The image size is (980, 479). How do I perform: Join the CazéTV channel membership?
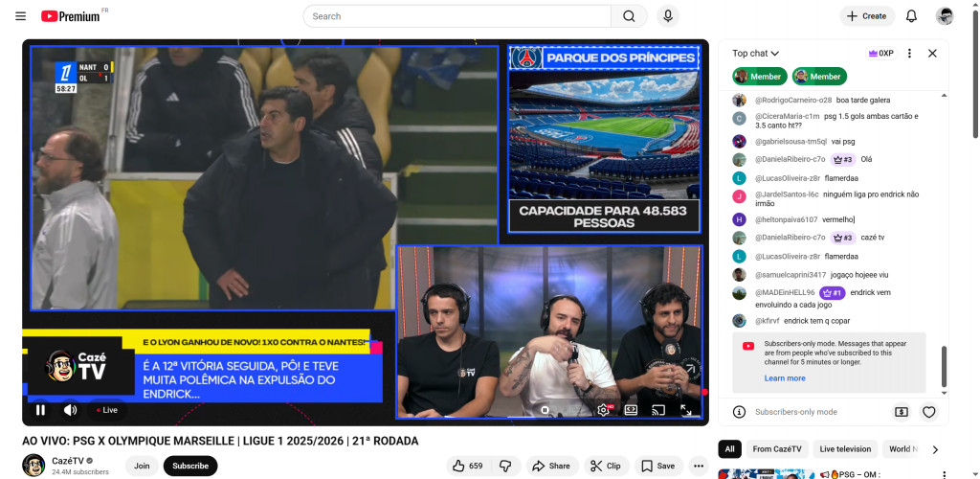142,466
